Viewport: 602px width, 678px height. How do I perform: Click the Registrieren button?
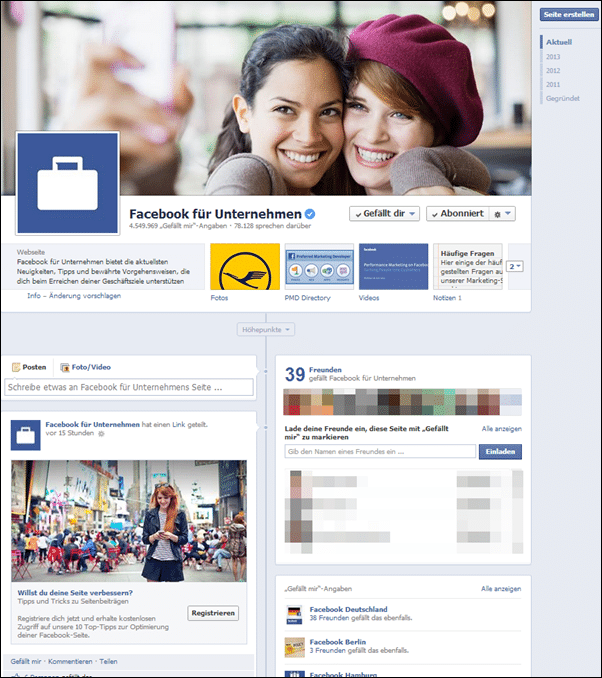coord(213,613)
